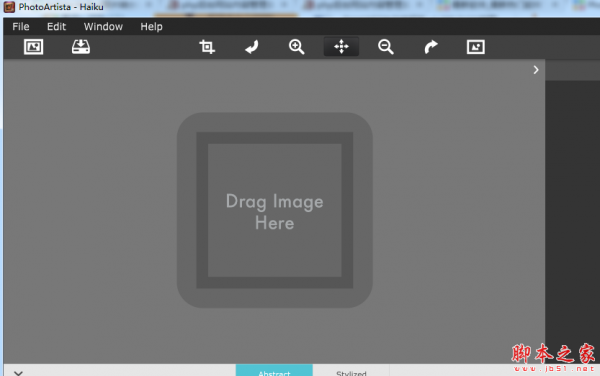Click the save image icon
The image size is (600, 376).
(x=81, y=47)
